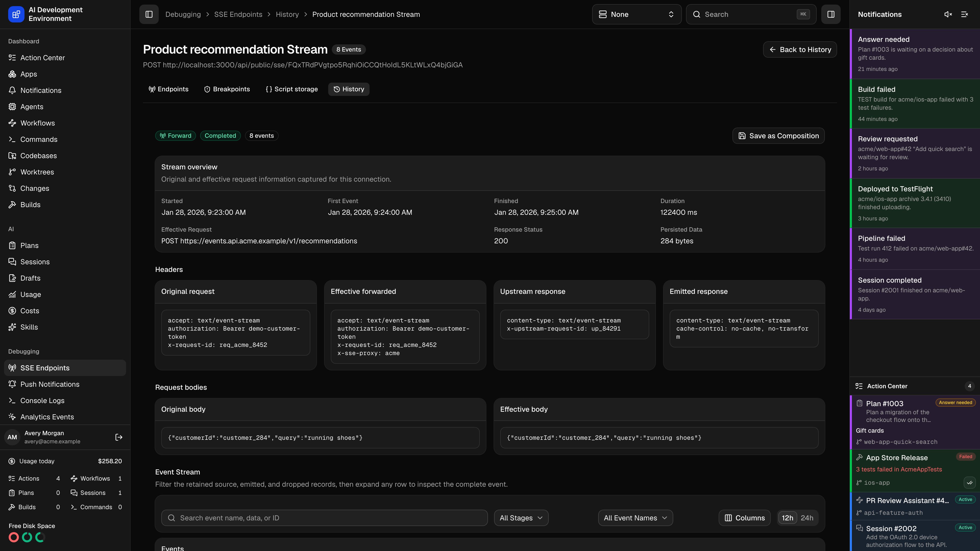980x551 pixels.
Task: Click the event search input field
Action: (325, 518)
